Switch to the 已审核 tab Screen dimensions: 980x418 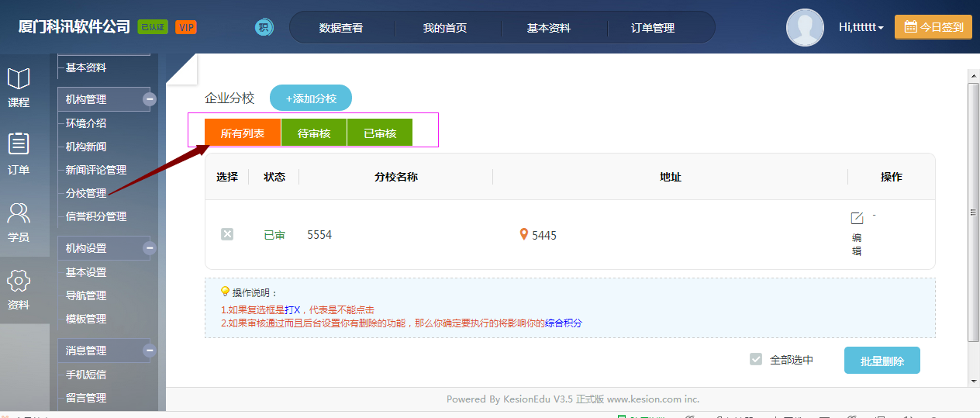click(380, 133)
